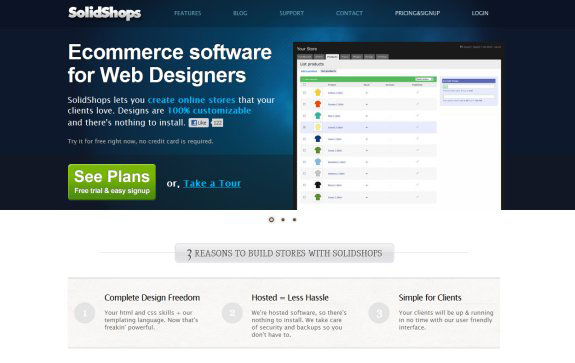Open the Pricing & Signup page
Screen dimensions: 575x363
(417, 13)
